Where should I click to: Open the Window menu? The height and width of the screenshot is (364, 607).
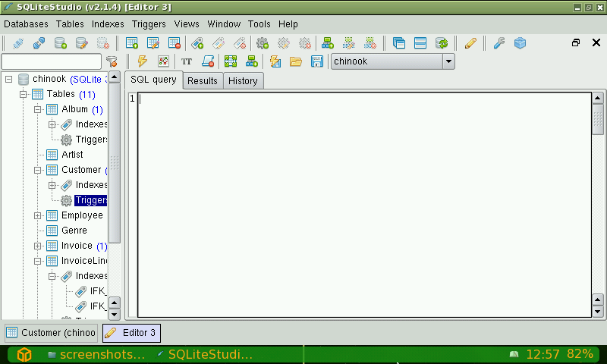point(224,24)
